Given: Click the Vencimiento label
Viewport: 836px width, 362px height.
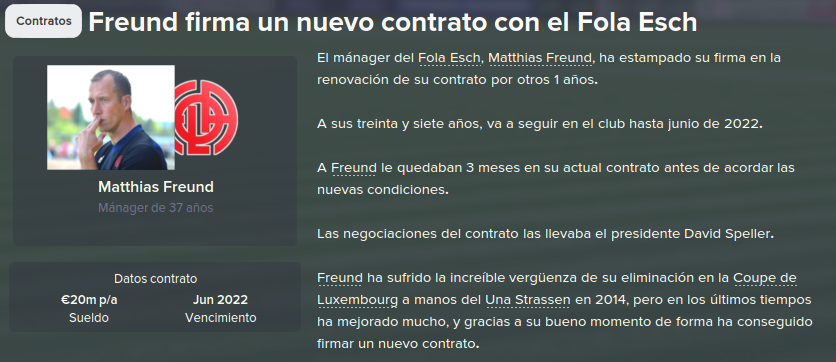Looking at the screenshot, I should (x=220, y=318).
